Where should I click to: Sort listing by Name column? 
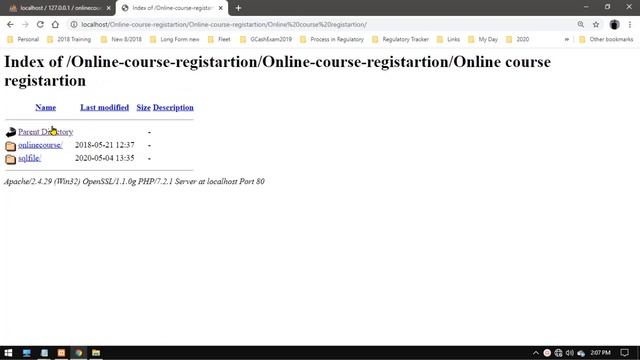click(45, 107)
